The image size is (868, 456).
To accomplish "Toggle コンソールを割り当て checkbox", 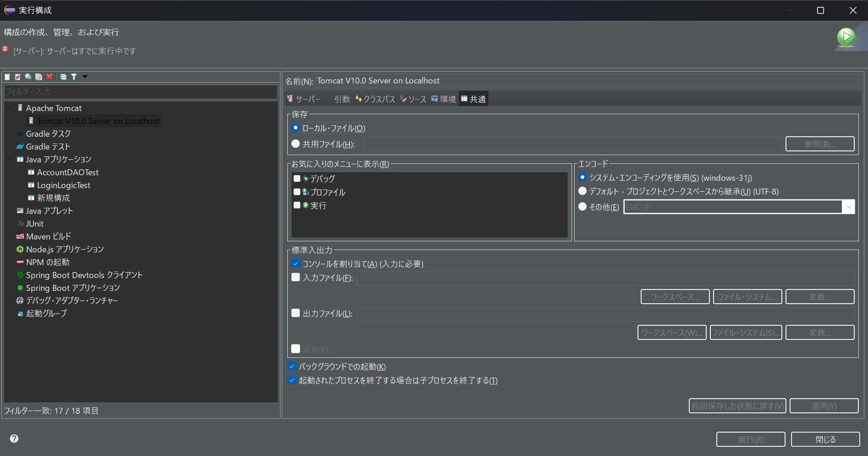I will [296, 263].
